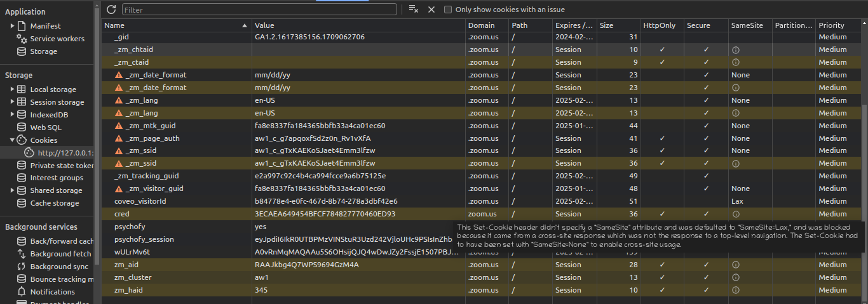The width and height of the screenshot is (868, 304).
Task: Click the refresh cookies icon
Action: coord(111,10)
